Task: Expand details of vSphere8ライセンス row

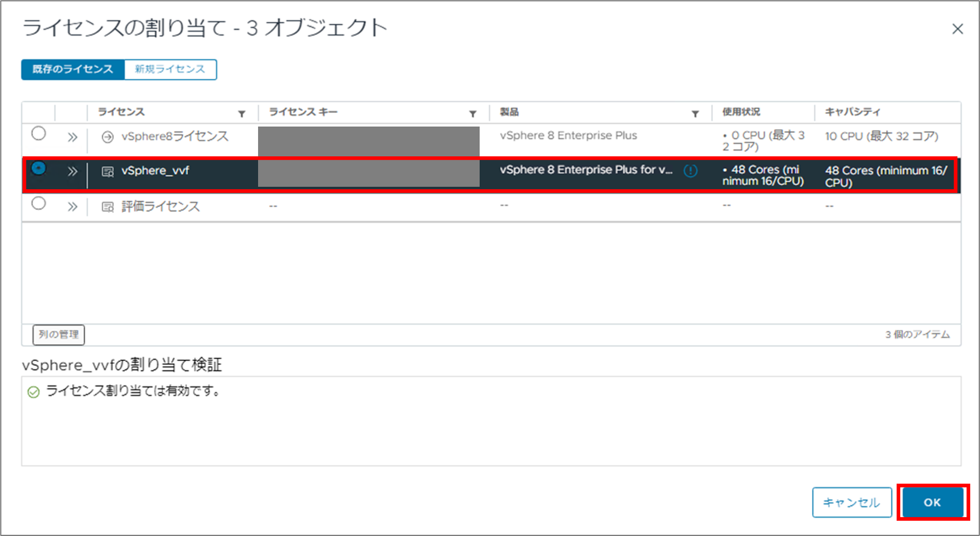Action: click(x=72, y=137)
